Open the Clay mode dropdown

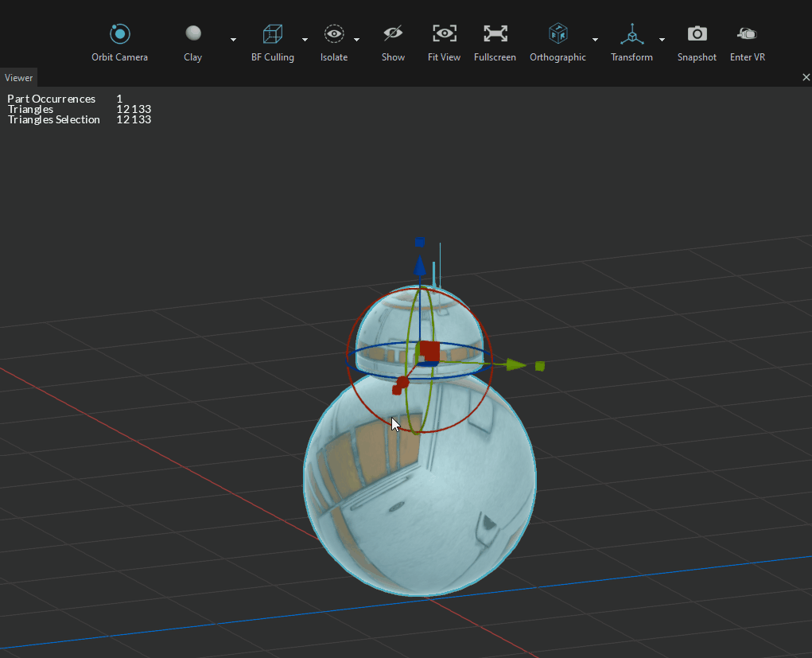pos(232,39)
